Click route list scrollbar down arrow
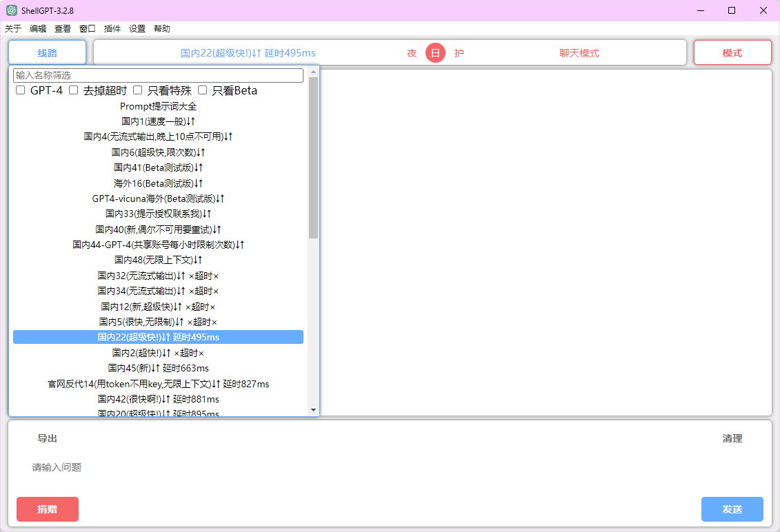Image resolution: width=780 pixels, height=532 pixels. (x=313, y=410)
